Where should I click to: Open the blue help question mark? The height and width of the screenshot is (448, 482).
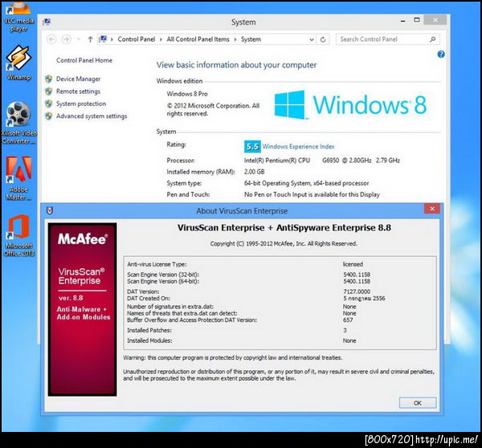click(x=441, y=55)
